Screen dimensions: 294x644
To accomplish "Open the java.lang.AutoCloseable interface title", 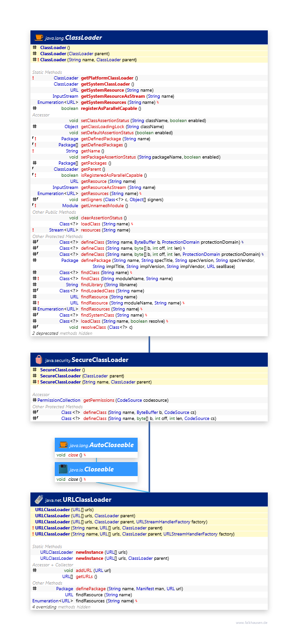I will (102, 445).
